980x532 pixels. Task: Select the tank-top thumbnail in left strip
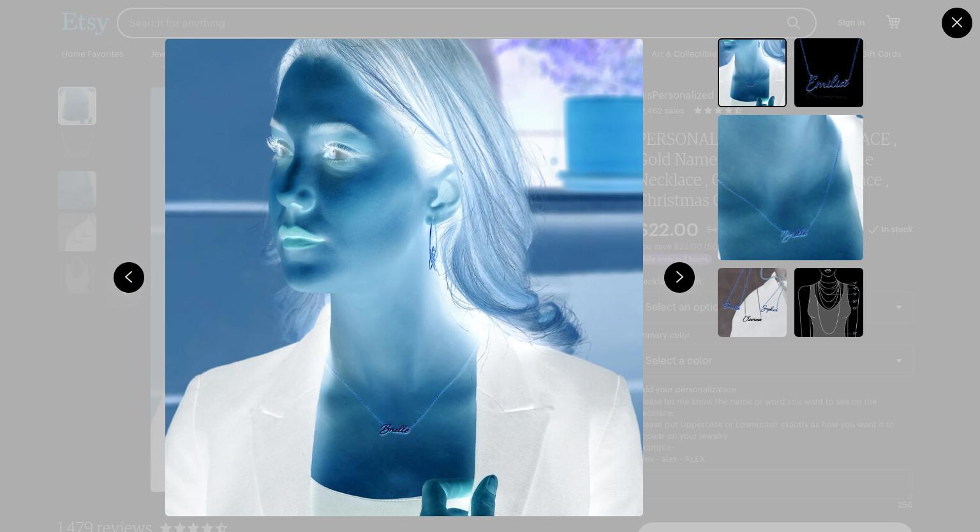[x=77, y=274]
